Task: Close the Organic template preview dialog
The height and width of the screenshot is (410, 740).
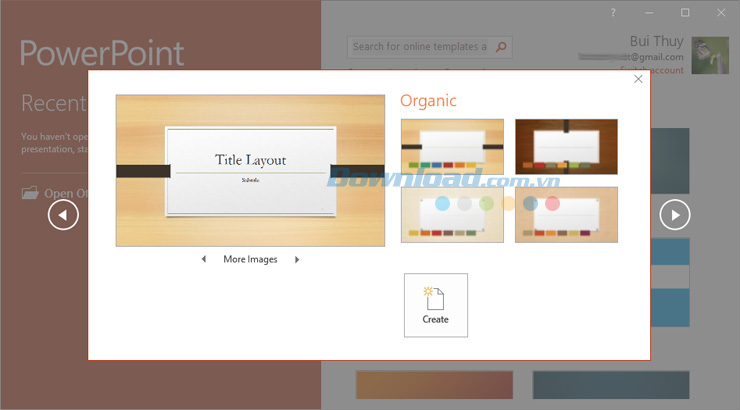Action: (638, 79)
